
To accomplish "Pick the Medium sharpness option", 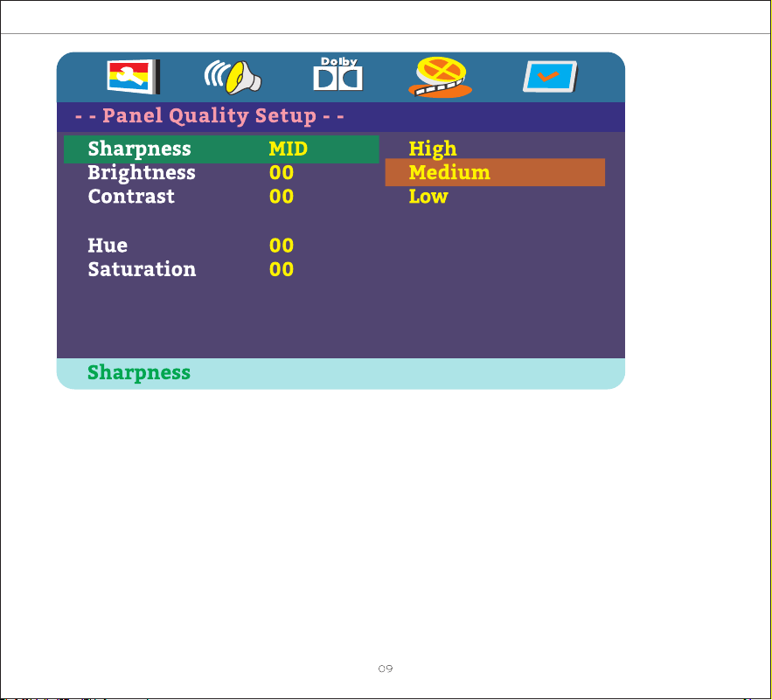I will point(495,172).
